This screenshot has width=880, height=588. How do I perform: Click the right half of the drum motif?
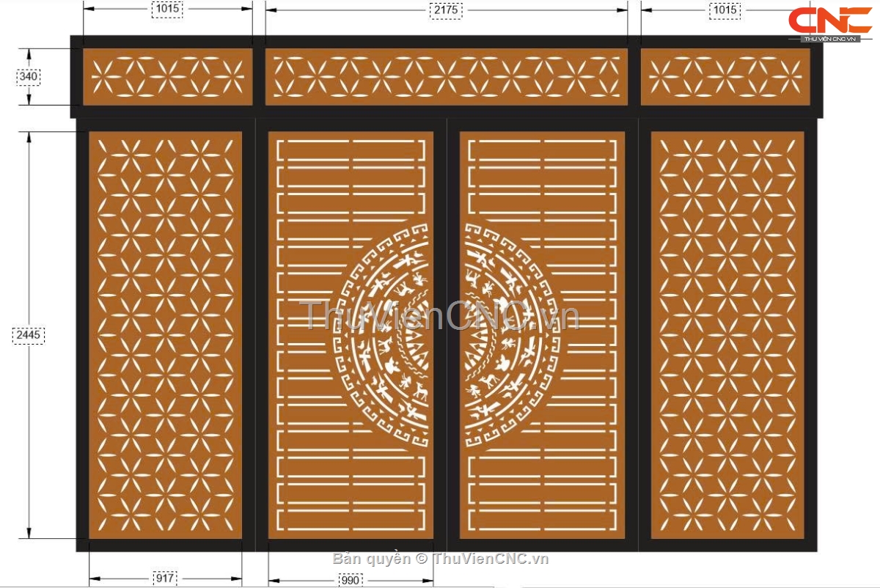(x=510, y=334)
